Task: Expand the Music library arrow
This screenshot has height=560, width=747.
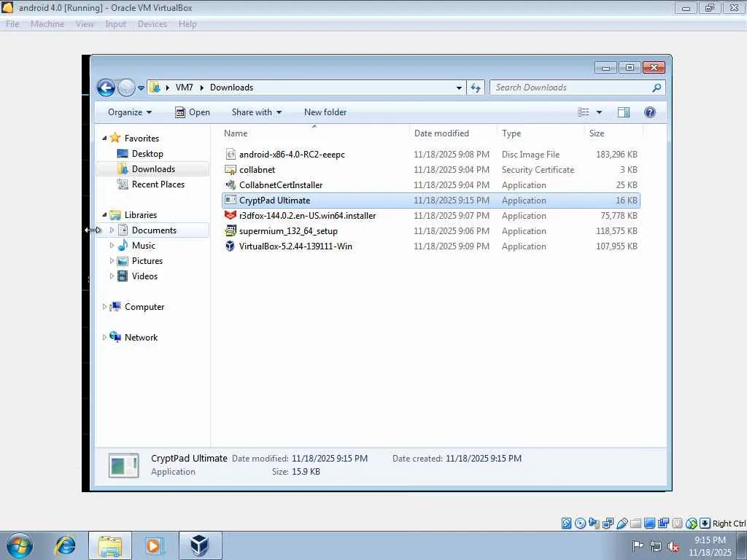Action: [x=112, y=245]
